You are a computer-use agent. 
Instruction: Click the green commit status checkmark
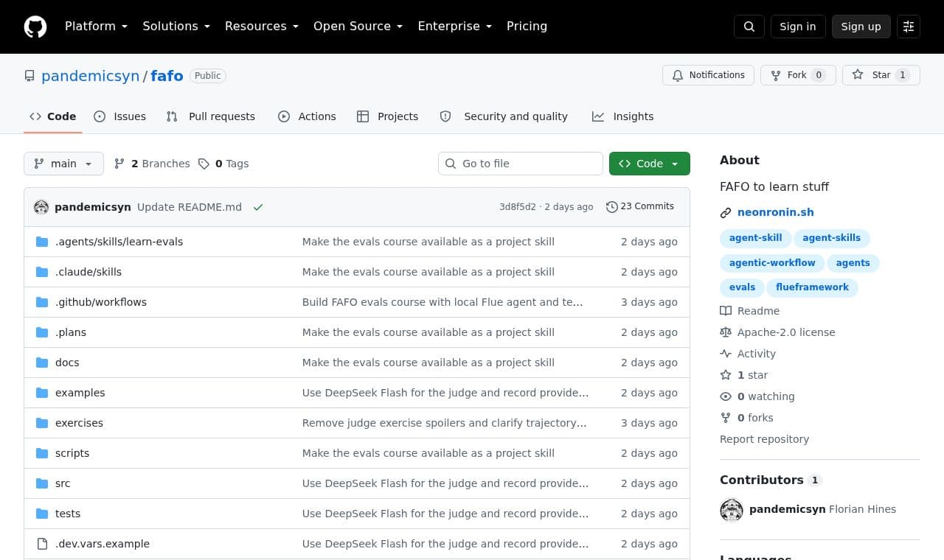258,207
